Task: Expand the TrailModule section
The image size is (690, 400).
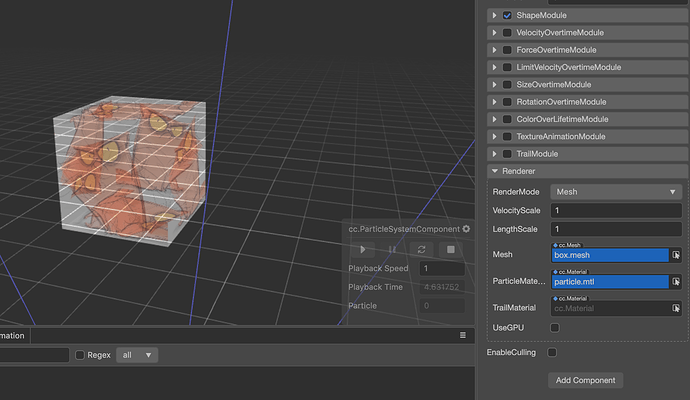Action: click(x=494, y=154)
